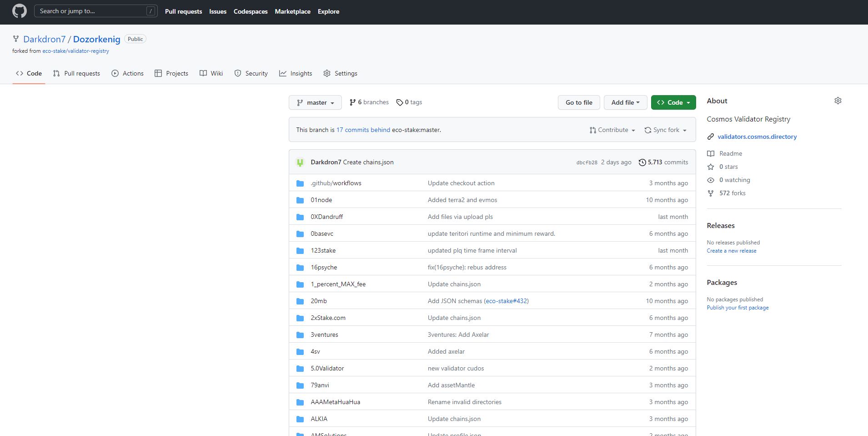
Task: Click the fork icon beside the repository name
Action: click(15, 39)
